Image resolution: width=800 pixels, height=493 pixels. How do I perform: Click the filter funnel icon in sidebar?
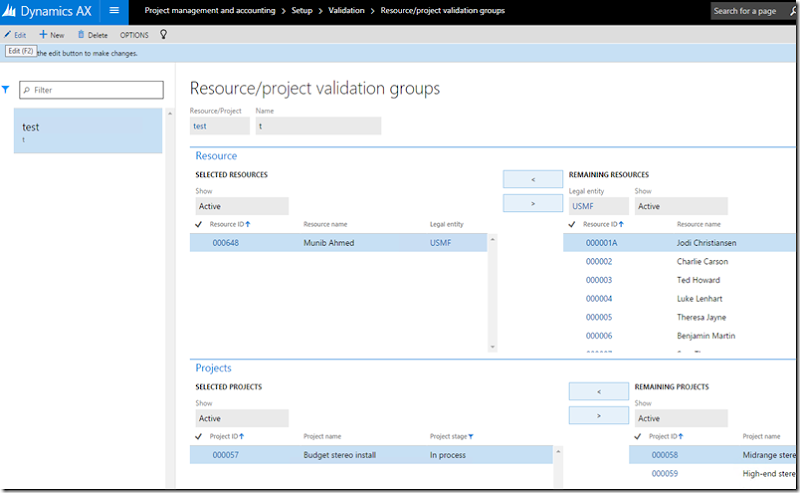point(6,90)
